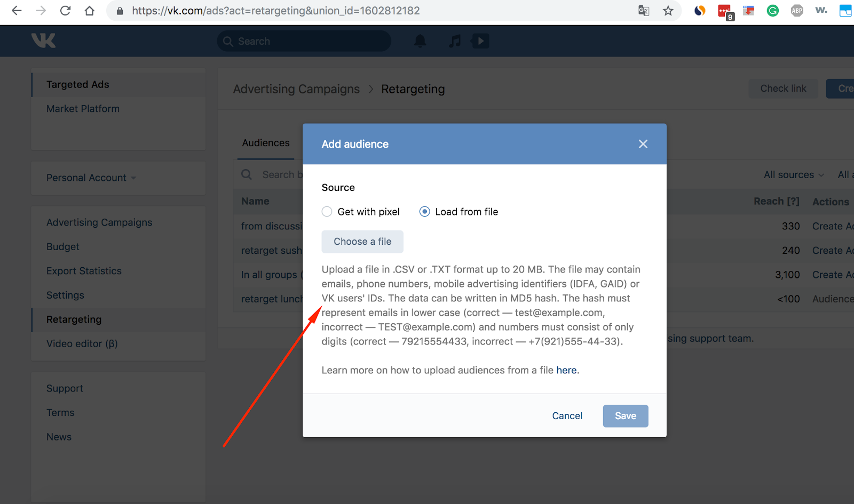Click the browser forward arrow
The width and height of the screenshot is (854, 504).
(x=41, y=11)
